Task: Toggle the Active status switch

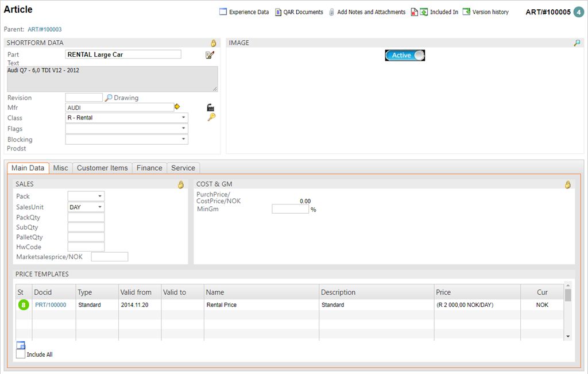Action: [x=405, y=55]
